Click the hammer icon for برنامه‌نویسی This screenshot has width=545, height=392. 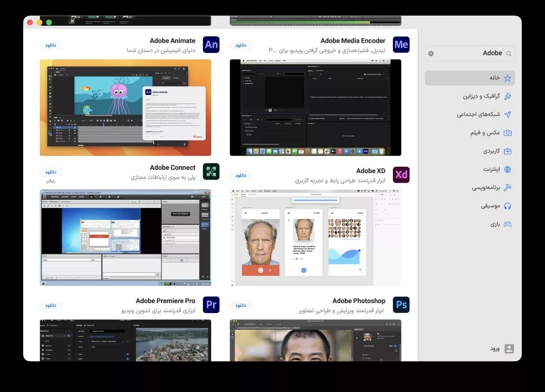(x=508, y=188)
